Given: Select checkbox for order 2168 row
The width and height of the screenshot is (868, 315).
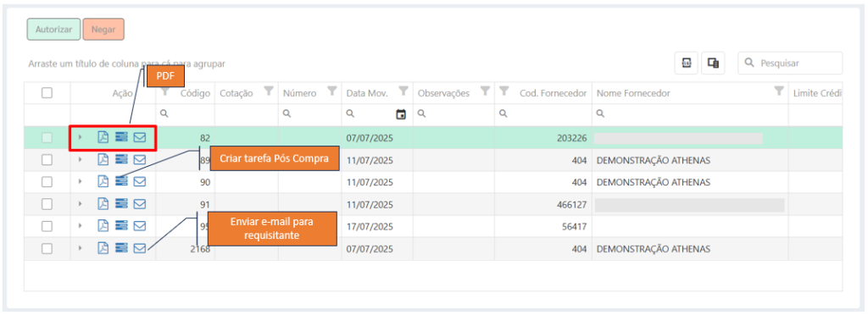Looking at the screenshot, I should click(x=47, y=248).
